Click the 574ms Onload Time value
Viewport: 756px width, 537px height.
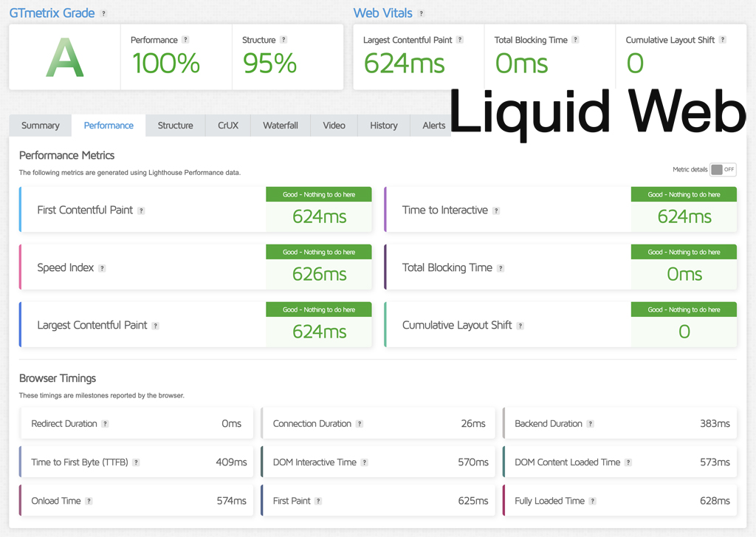pos(231,501)
